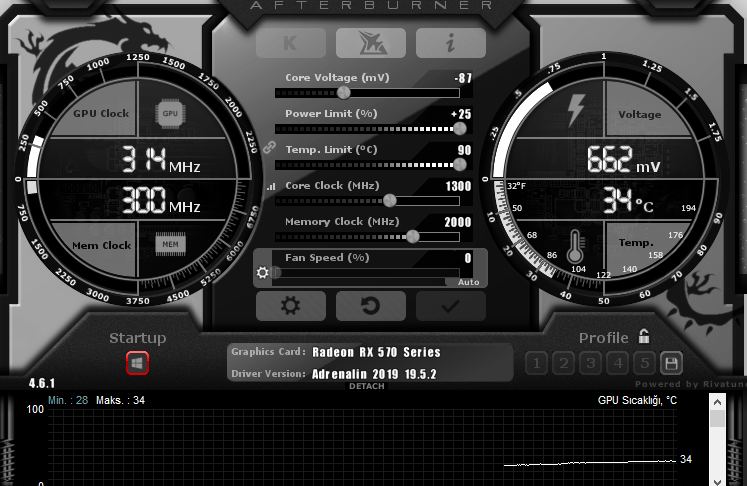Open settings with the gear button

291,306
